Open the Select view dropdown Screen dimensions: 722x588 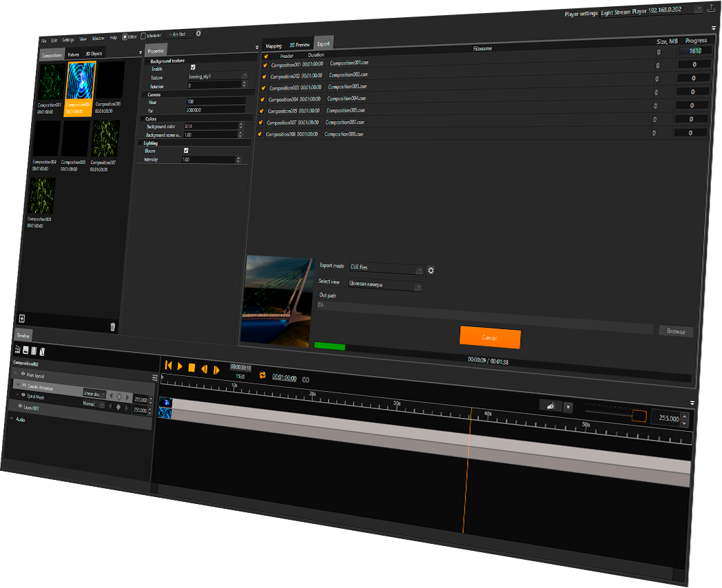pyautogui.click(x=384, y=285)
